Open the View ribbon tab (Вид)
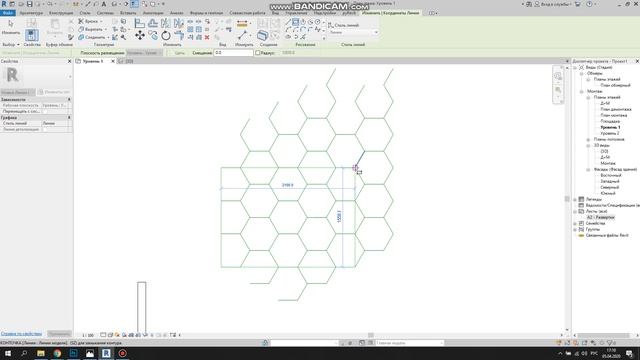The height and width of the screenshot is (360, 640). click(276, 13)
